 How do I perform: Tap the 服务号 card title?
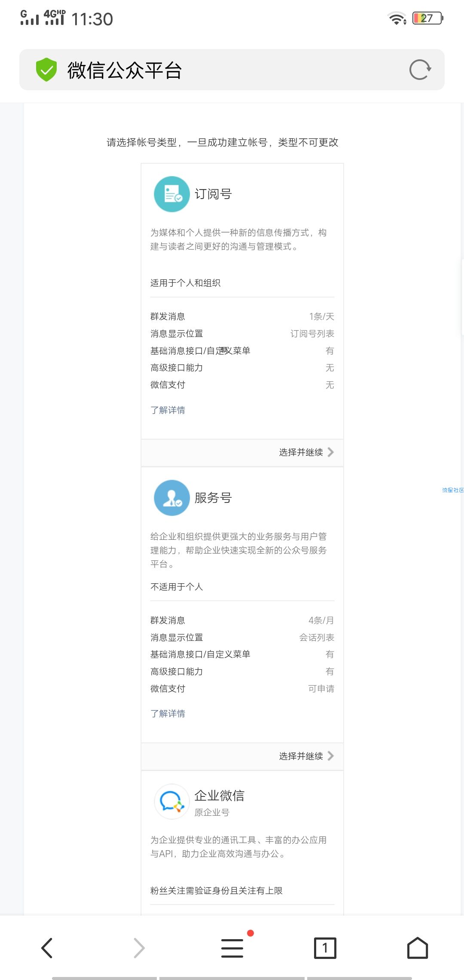[213, 498]
